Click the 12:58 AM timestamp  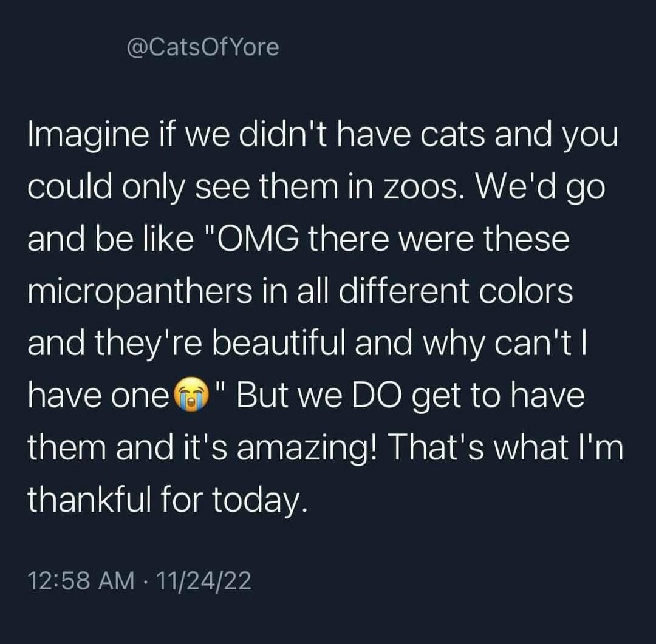click(x=81, y=581)
